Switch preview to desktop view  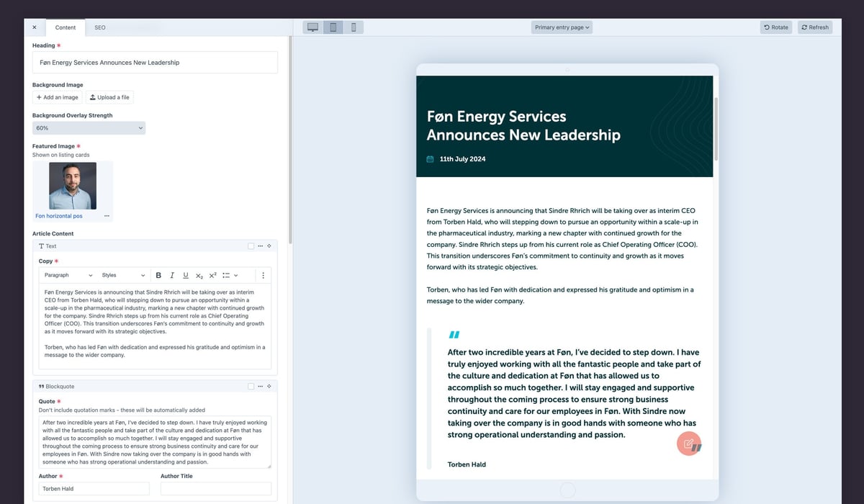click(x=312, y=27)
